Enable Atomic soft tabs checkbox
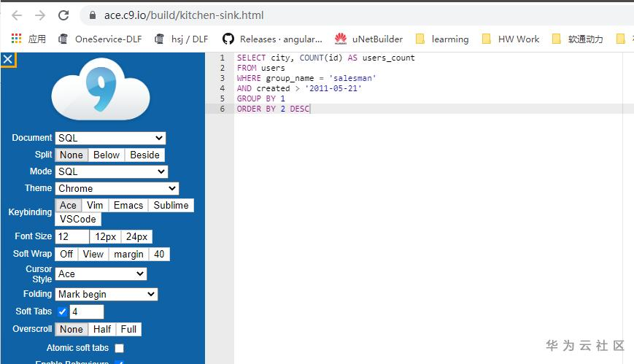The width and height of the screenshot is (634, 364). [x=119, y=348]
